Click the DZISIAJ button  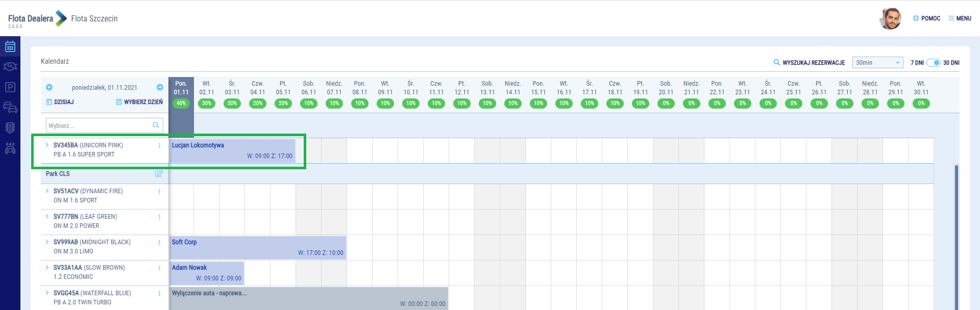click(60, 102)
